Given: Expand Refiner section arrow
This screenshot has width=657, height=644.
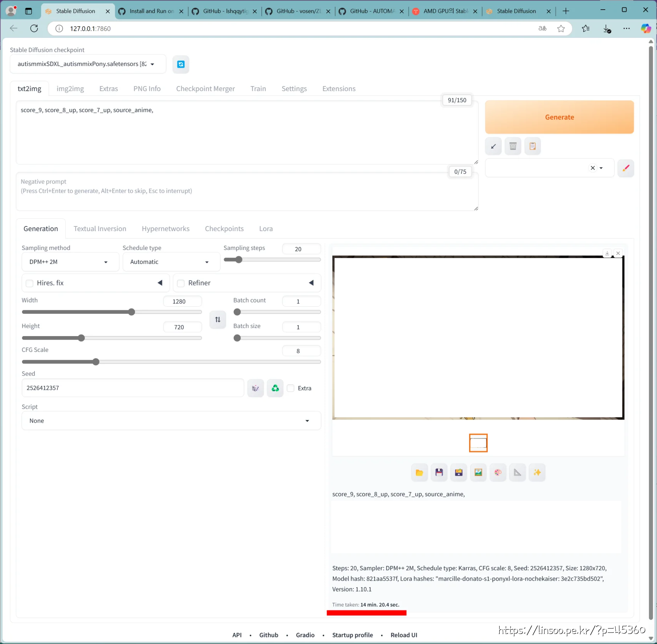Looking at the screenshot, I should [311, 283].
